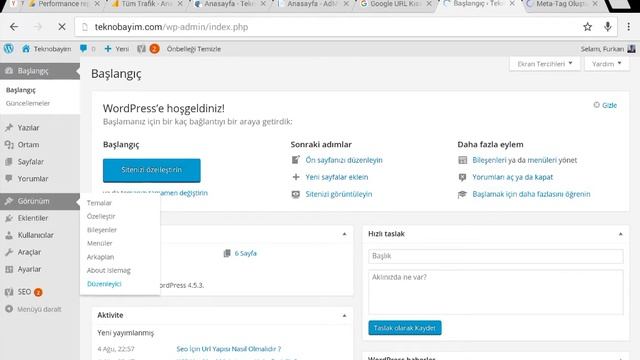Hide the welcome panel via Gizle

pos(605,105)
